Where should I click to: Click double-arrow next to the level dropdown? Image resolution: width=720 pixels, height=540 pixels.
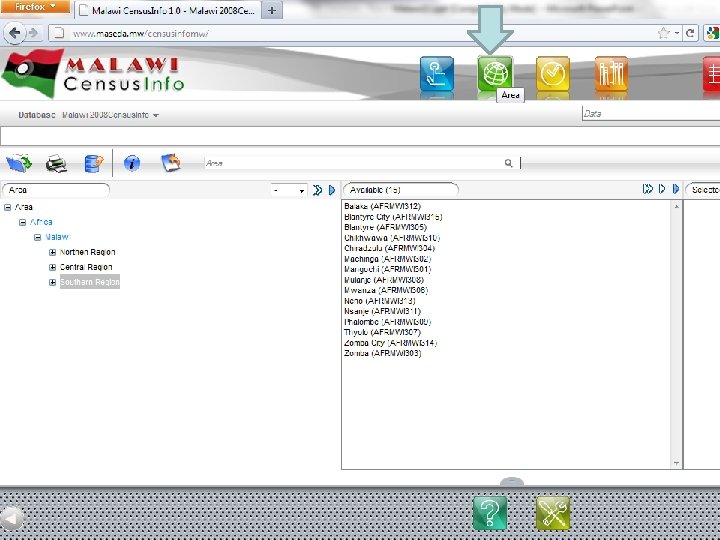click(x=317, y=190)
